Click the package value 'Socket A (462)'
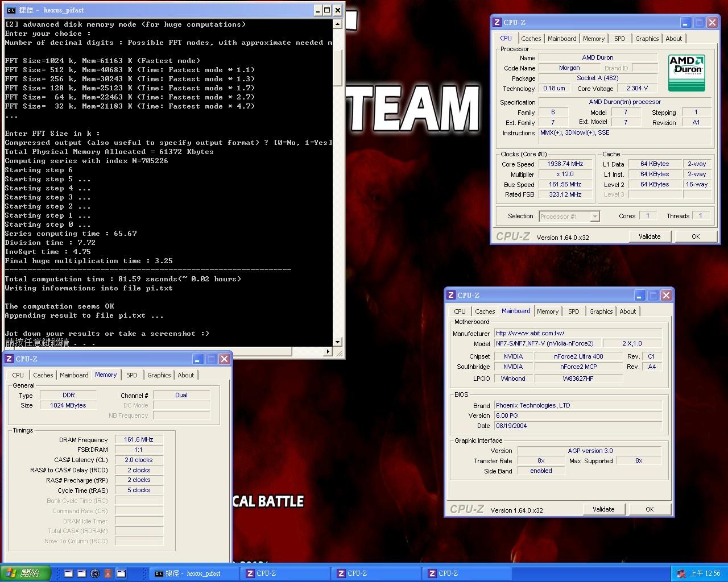728x582 pixels. tap(598, 78)
